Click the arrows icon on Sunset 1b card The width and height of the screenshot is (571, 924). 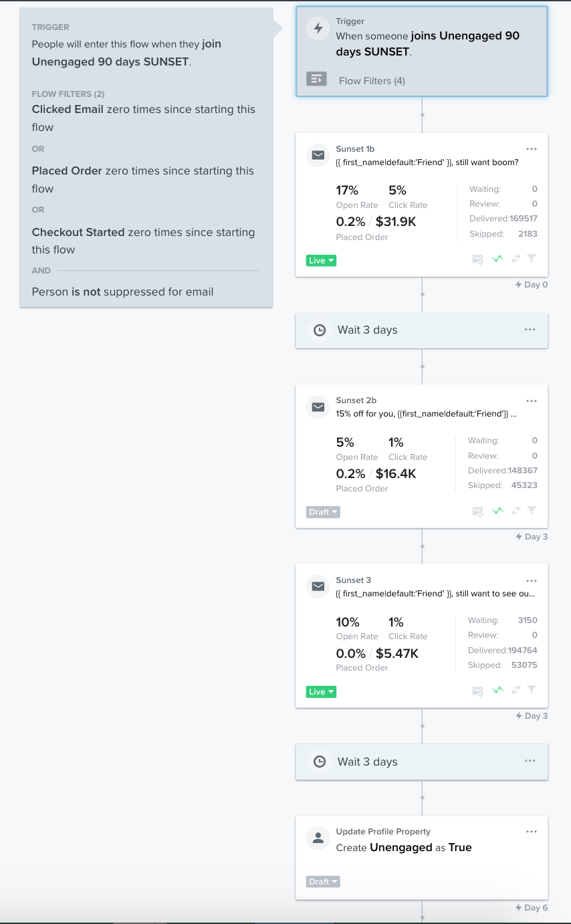coord(516,259)
